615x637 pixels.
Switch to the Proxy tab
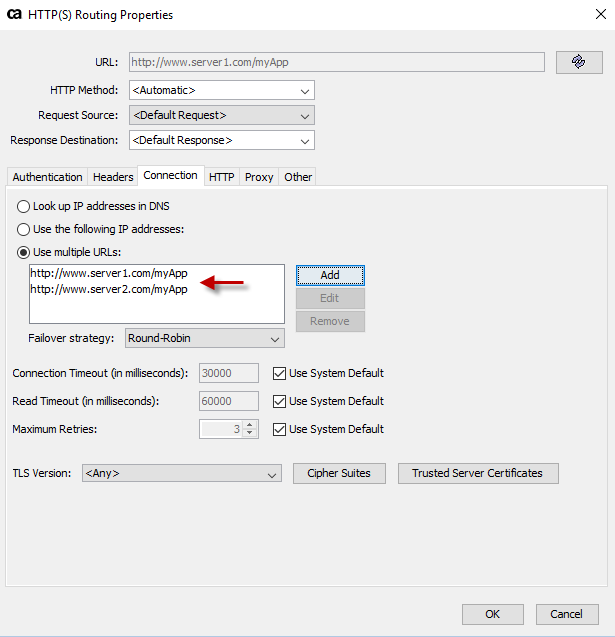pos(259,177)
